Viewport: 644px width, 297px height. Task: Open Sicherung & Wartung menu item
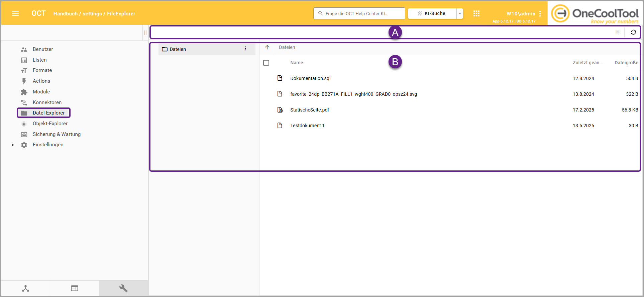(x=57, y=134)
